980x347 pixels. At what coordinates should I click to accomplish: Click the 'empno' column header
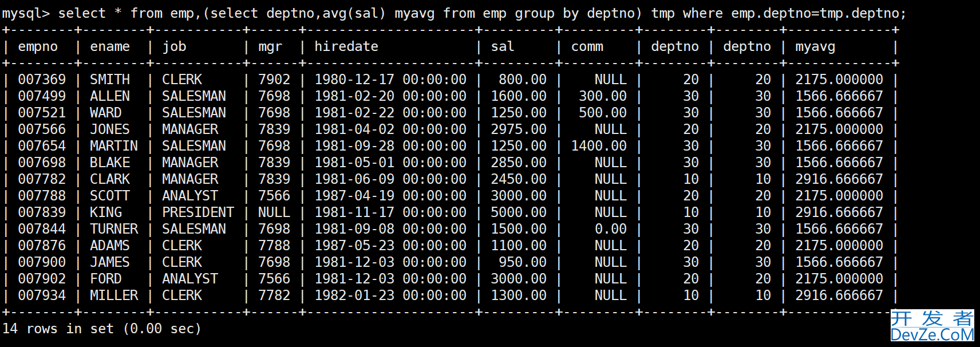coord(38,46)
